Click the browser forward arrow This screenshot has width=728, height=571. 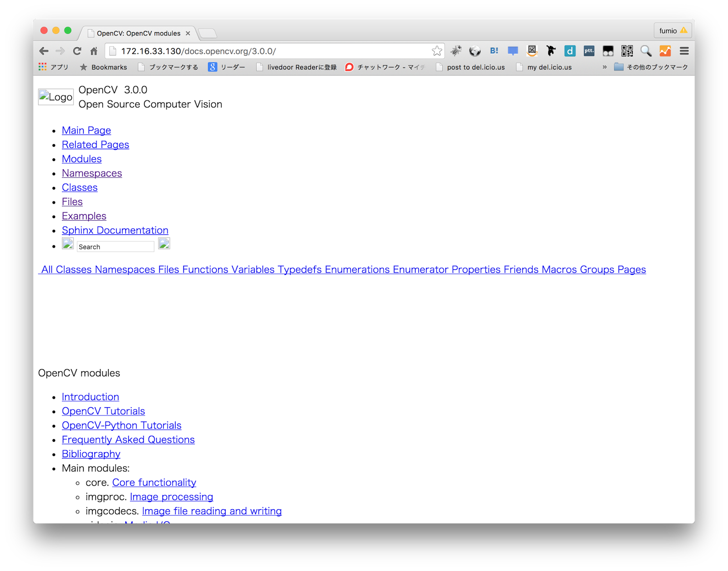click(60, 51)
